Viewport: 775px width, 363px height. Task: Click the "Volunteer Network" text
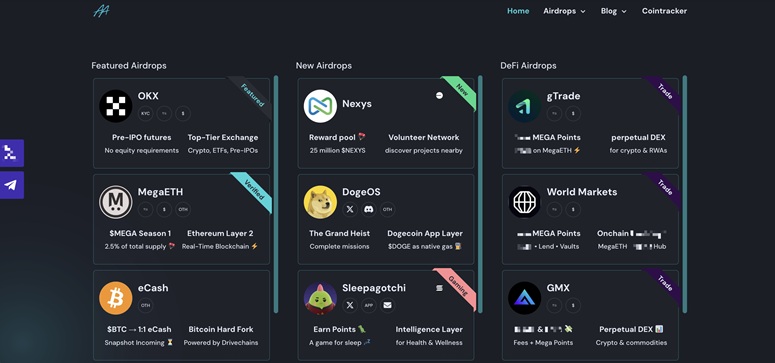pyautogui.click(x=424, y=137)
